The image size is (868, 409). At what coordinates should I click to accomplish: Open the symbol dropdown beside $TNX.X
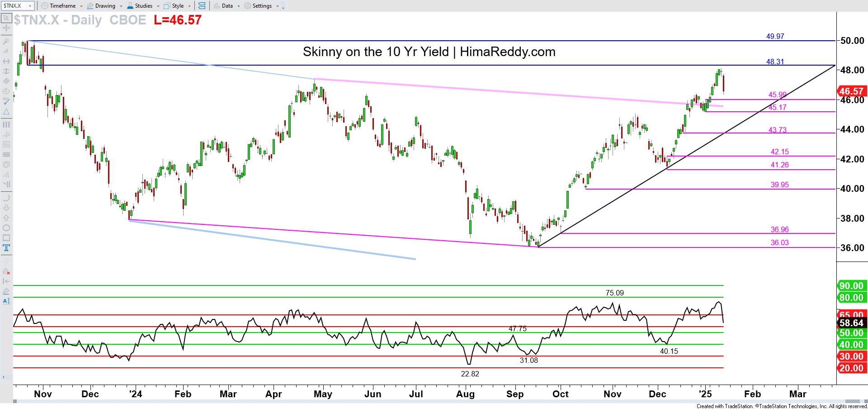[x=30, y=6]
